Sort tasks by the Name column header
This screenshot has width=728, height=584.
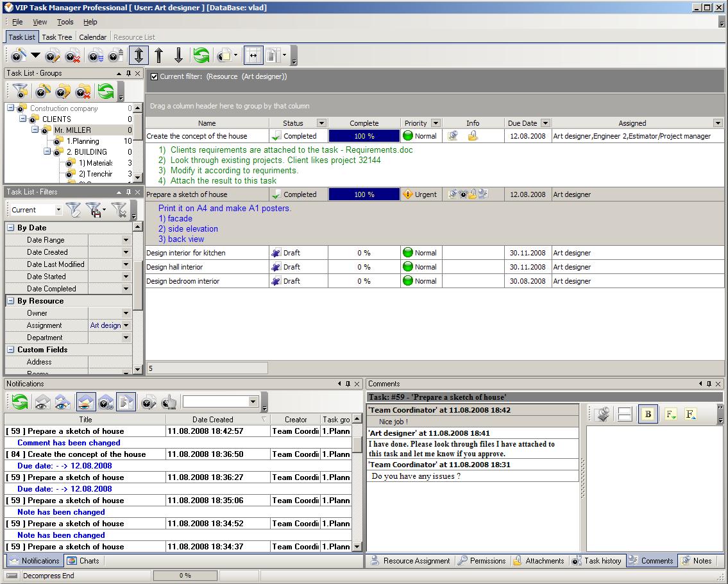click(207, 123)
